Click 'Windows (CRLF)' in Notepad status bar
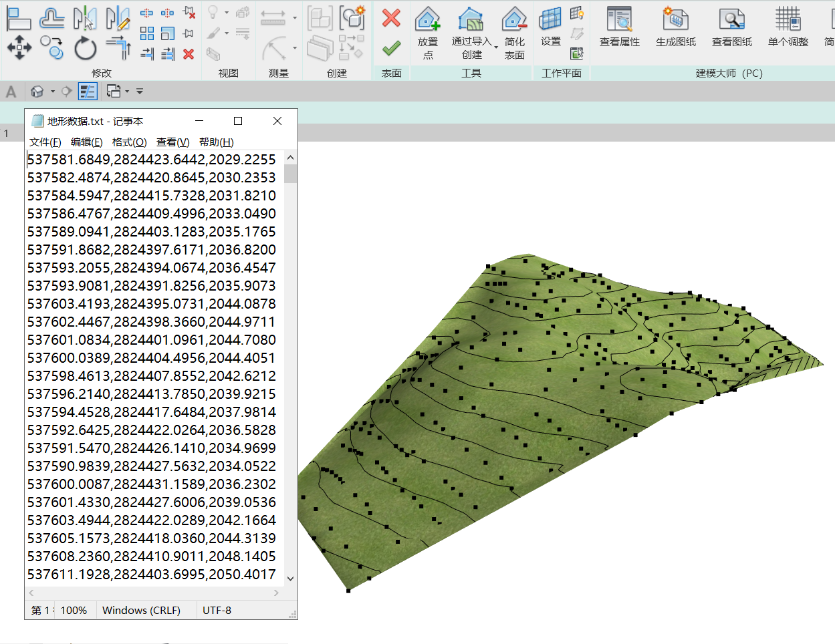Viewport: 835px width, 644px height. pyautogui.click(x=142, y=611)
